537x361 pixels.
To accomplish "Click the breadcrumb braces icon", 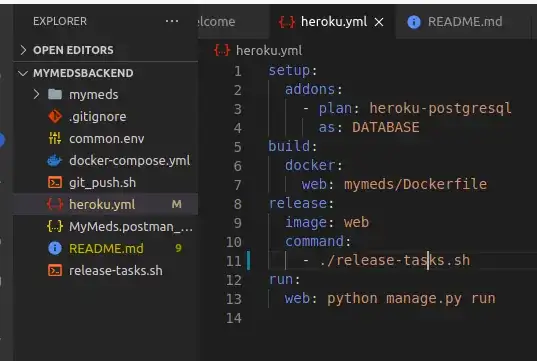I will (222, 51).
